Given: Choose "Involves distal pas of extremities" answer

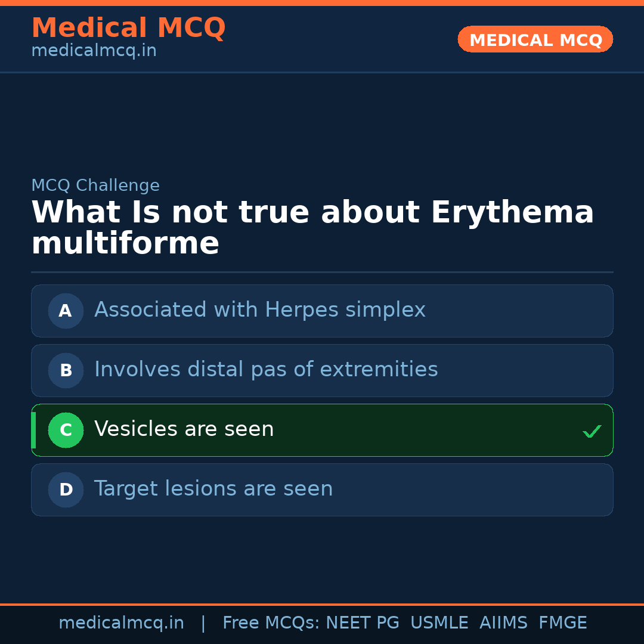Looking at the screenshot, I should click(x=266, y=370).
